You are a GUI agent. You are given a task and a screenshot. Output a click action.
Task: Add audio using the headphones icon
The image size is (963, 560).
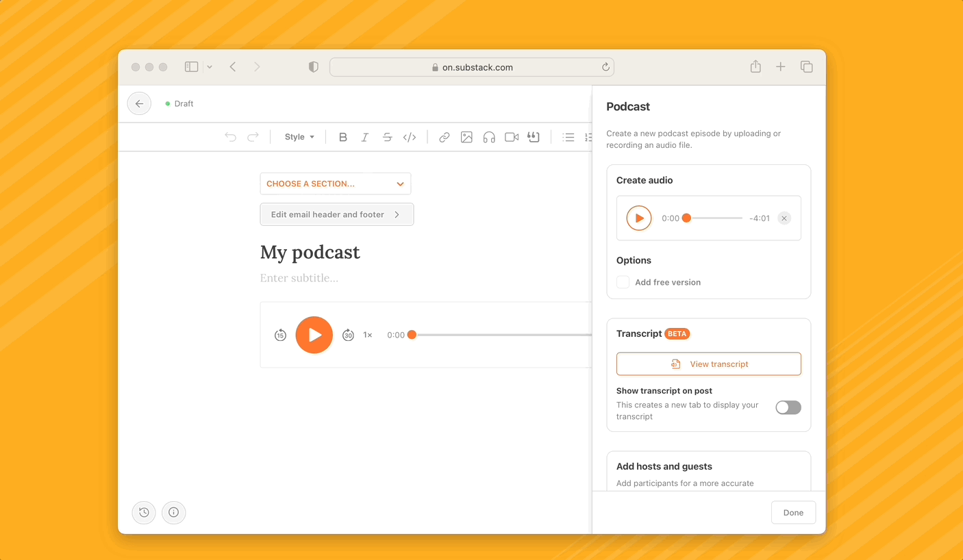pyautogui.click(x=488, y=137)
